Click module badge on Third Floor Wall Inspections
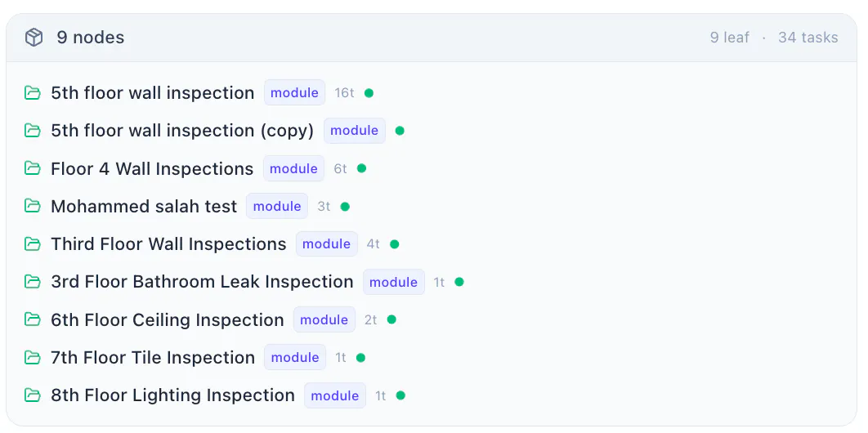 327,244
